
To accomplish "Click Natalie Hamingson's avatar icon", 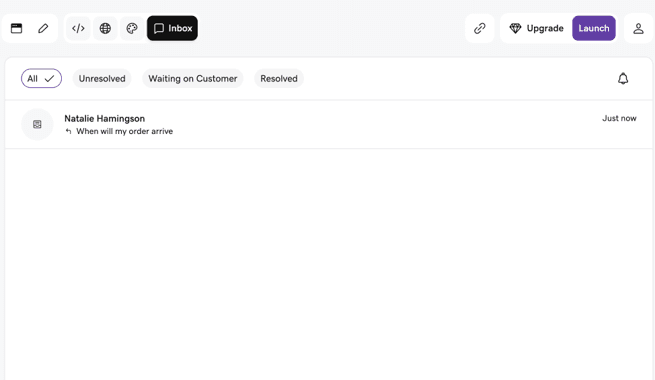I will (37, 124).
